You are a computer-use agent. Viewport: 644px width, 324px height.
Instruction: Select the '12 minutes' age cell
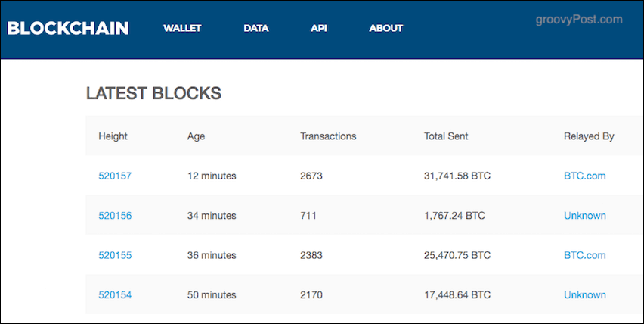(212, 176)
